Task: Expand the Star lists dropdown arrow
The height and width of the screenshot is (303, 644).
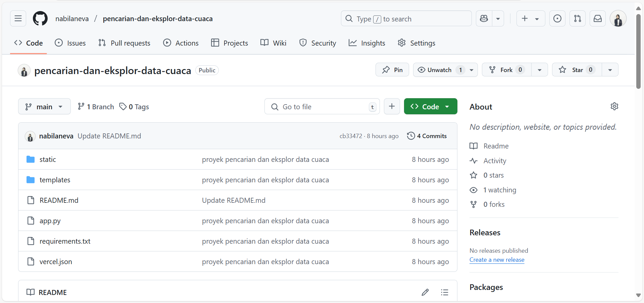Action: tap(610, 70)
